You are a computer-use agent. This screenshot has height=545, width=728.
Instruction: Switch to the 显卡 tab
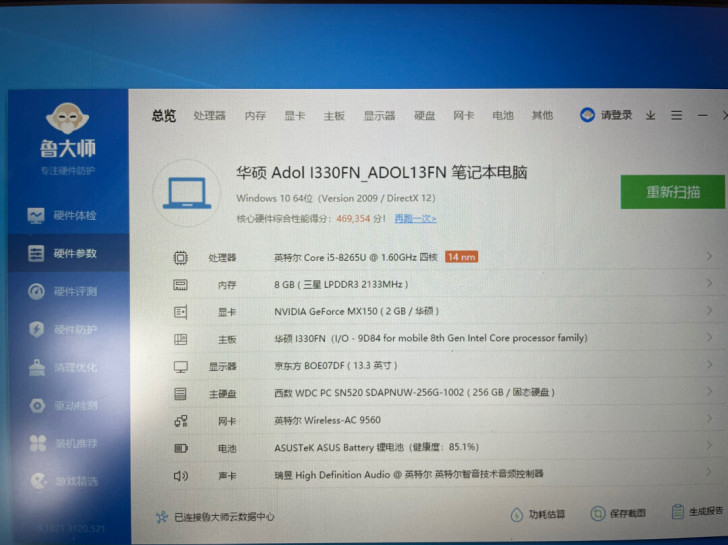tap(295, 116)
